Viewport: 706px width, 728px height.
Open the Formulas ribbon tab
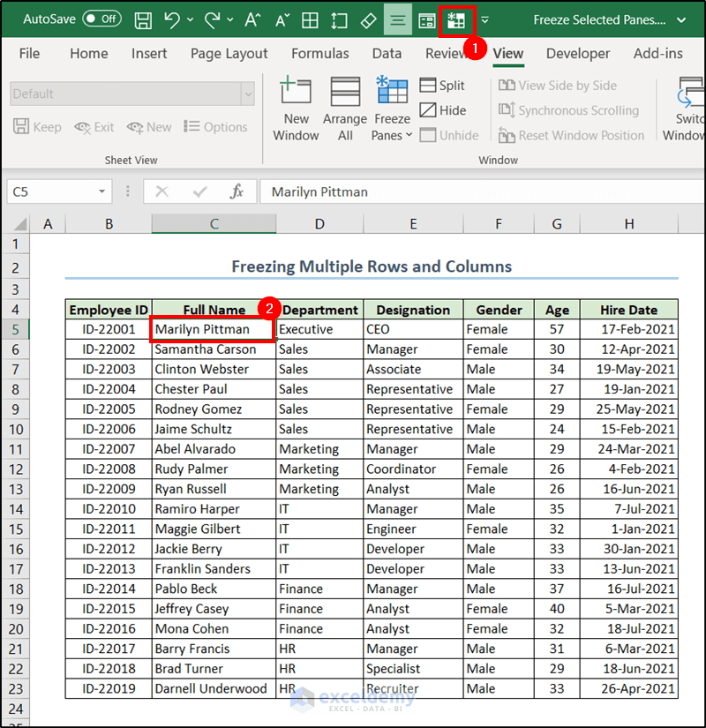(x=320, y=53)
